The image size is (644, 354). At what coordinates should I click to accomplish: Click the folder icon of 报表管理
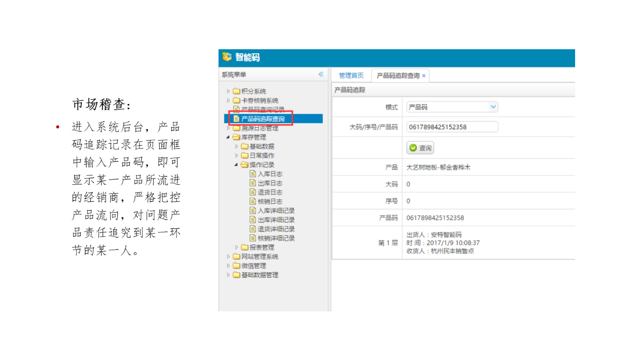pyautogui.click(x=245, y=247)
